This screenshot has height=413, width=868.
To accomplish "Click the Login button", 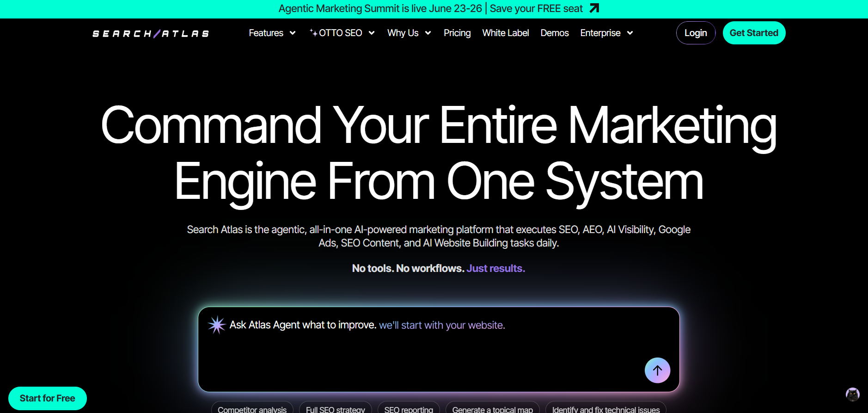I will pyautogui.click(x=696, y=33).
